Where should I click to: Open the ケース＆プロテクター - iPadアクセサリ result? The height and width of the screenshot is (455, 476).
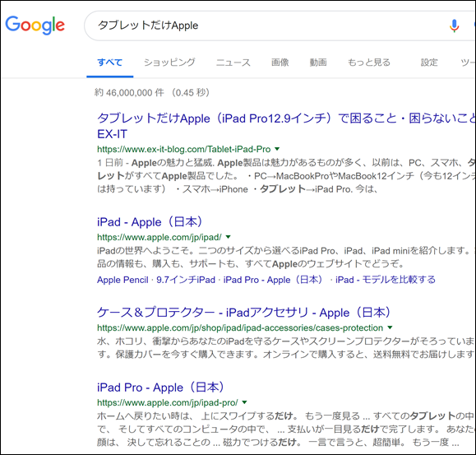(x=243, y=313)
